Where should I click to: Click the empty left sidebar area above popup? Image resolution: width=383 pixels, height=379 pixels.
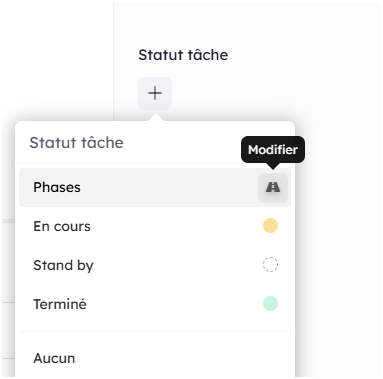click(x=57, y=60)
